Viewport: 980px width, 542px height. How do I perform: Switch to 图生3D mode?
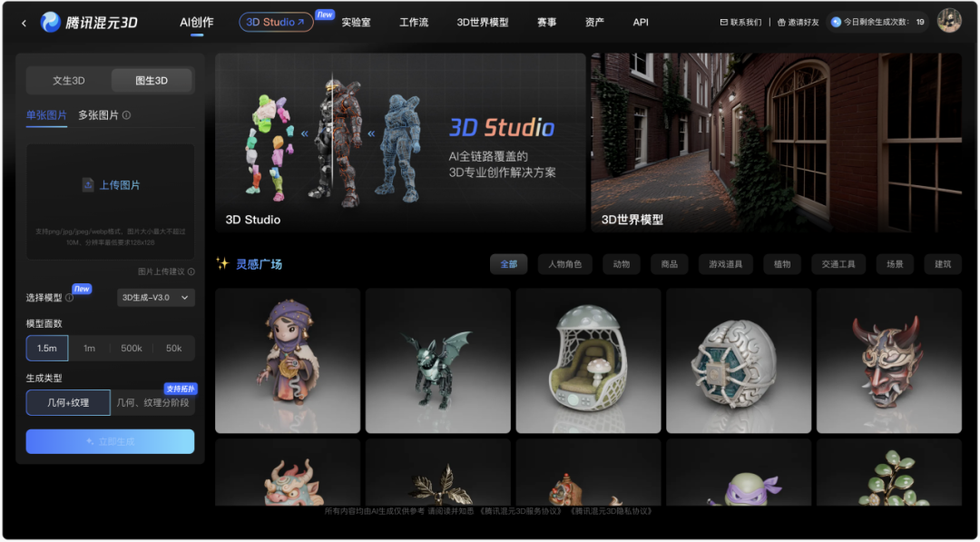point(152,81)
